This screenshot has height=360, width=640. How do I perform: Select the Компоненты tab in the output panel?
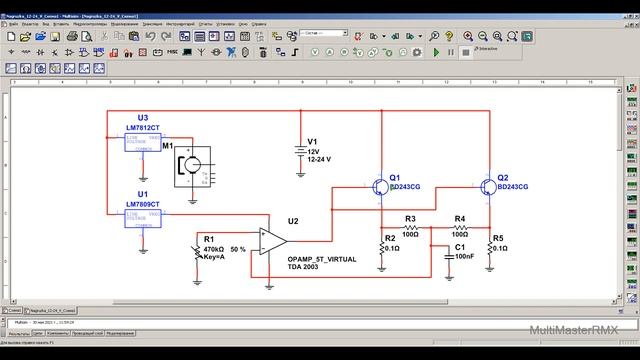(58, 333)
